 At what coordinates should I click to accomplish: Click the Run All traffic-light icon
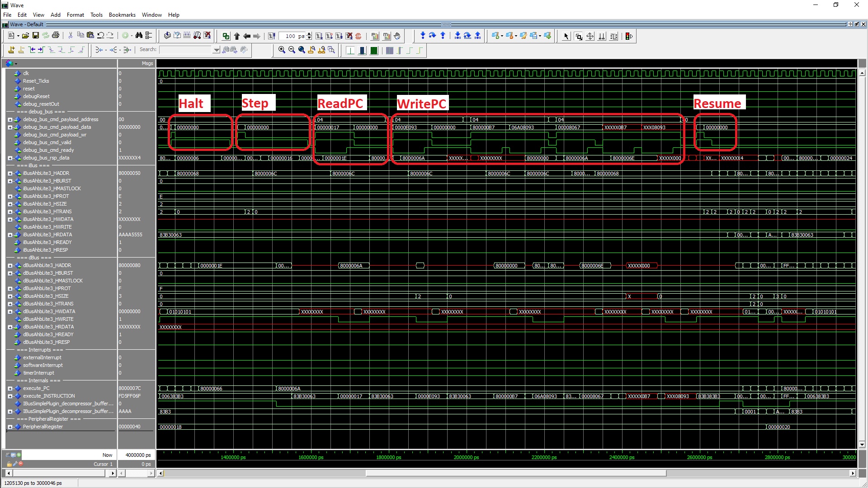629,36
